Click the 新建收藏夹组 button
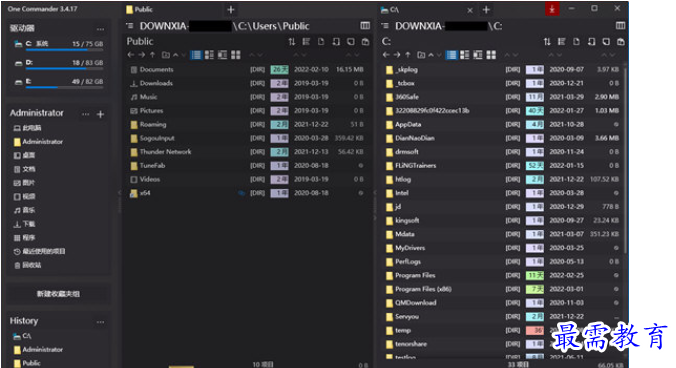 (58, 294)
